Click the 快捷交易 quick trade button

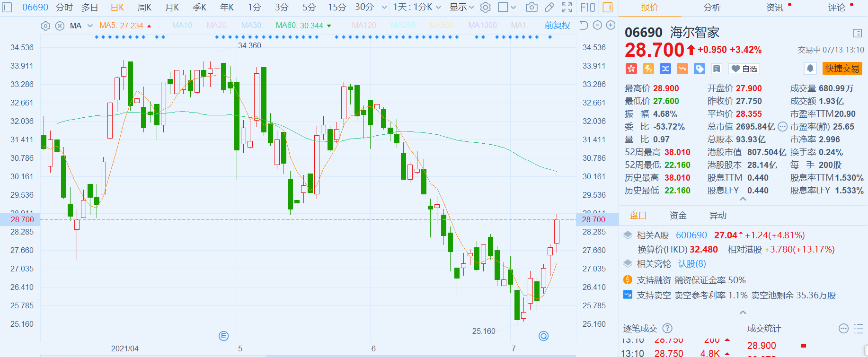pyautogui.click(x=842, y=69)
